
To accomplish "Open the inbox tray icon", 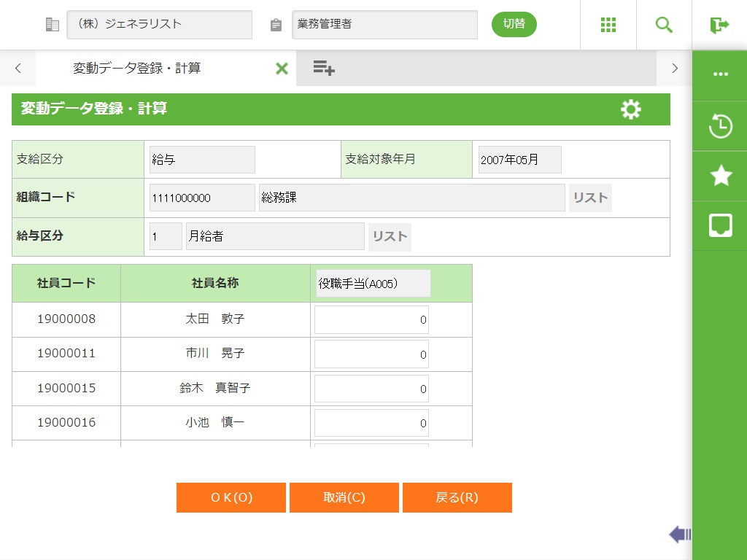I will pyautogui.click(x=720, y=225).
